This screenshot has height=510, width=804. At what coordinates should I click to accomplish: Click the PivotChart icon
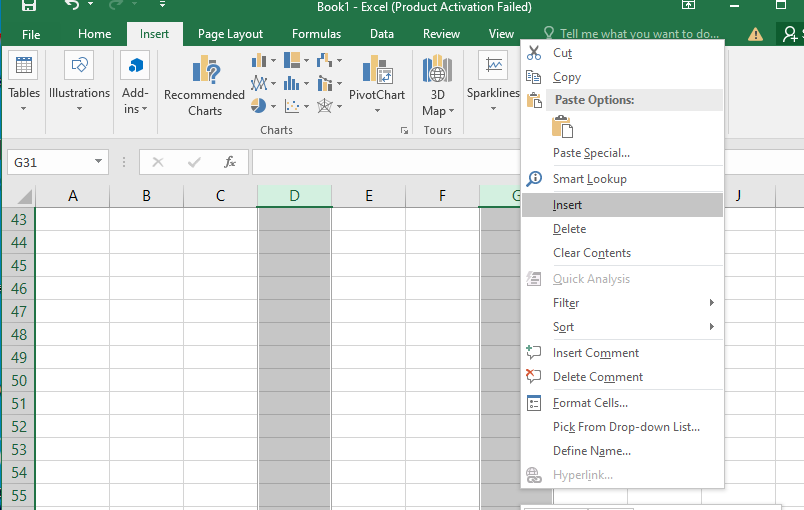[x=377, y=69]
